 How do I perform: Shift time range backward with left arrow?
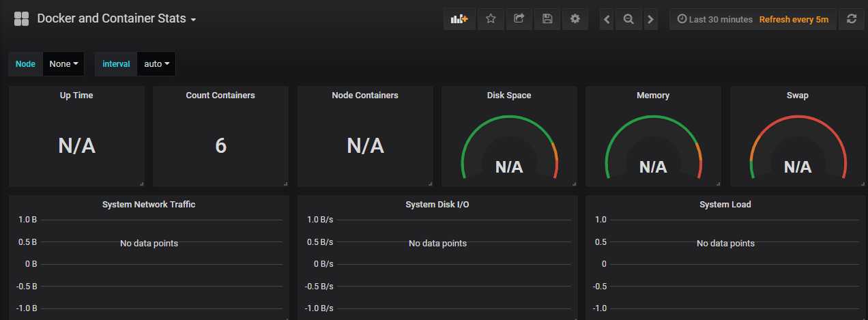click(x=607, y=20)
